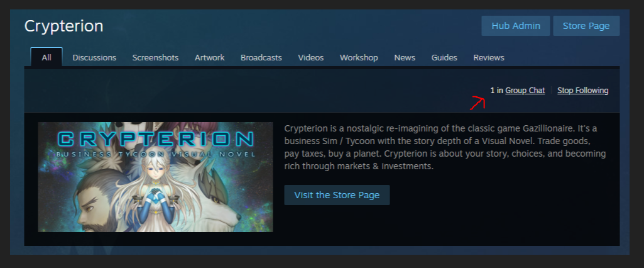This screenshot has width=644, height=268.
Task: Click the red hand-drawn arrow annotation
Action: 478,103
